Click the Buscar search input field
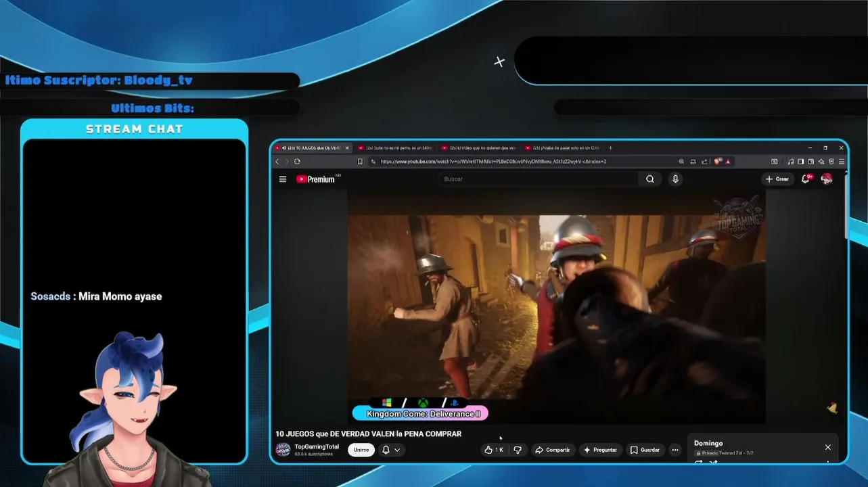 tap(539, 179)
